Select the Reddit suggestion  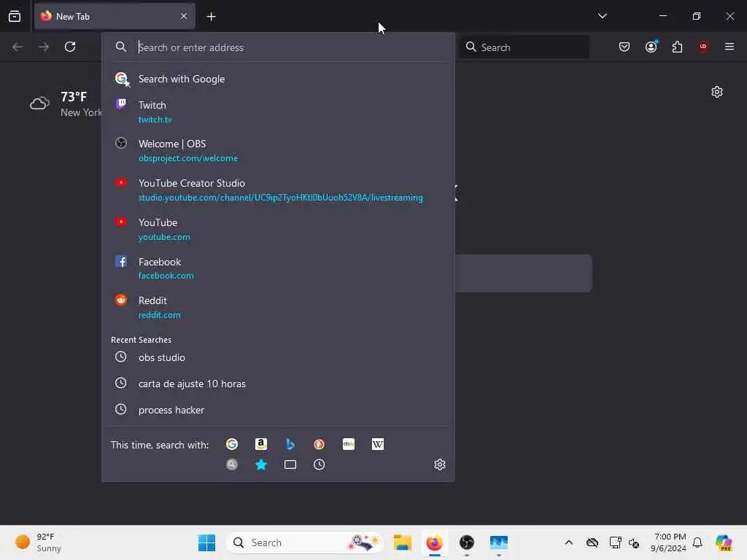tap(278, 308)
